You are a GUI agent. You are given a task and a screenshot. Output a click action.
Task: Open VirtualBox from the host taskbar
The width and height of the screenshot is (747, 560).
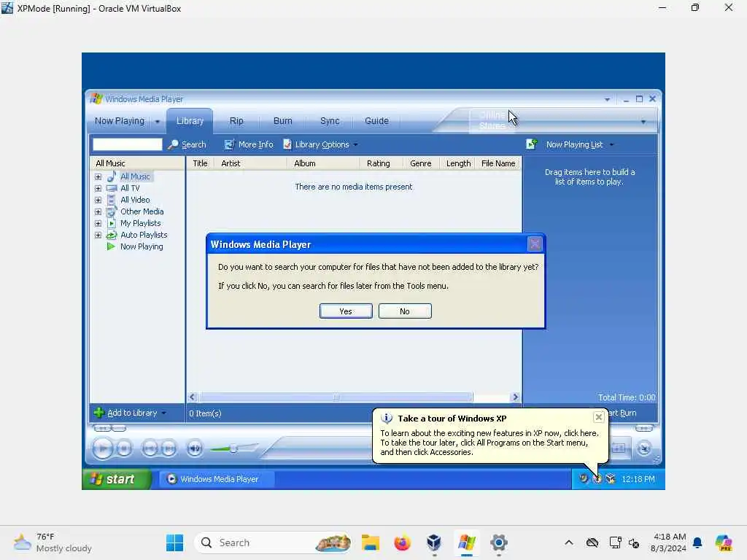tap(434, 542)
